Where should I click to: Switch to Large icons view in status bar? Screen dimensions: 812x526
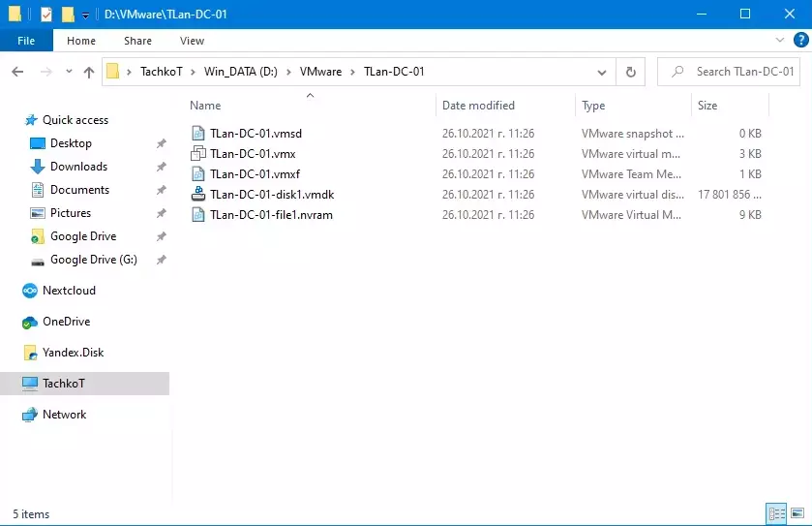click(x=797, y=513)
